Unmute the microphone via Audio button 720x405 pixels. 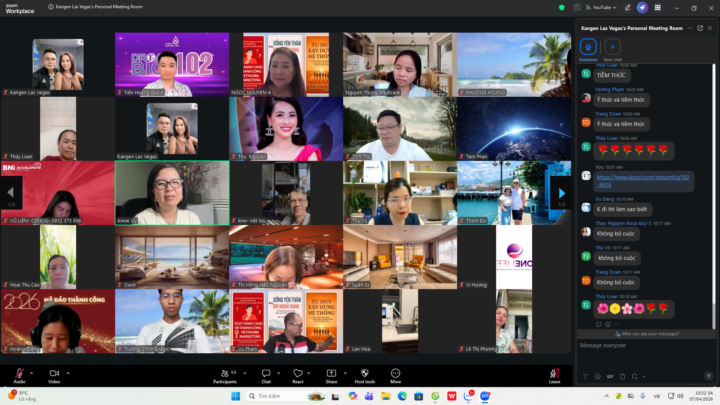click(x=19, y=376)
